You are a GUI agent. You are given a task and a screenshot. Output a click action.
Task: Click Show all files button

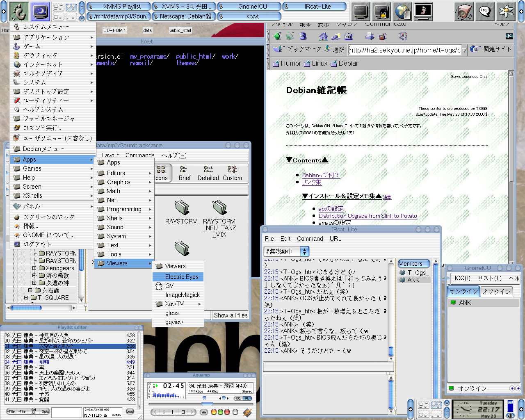[x=231, y=315]
